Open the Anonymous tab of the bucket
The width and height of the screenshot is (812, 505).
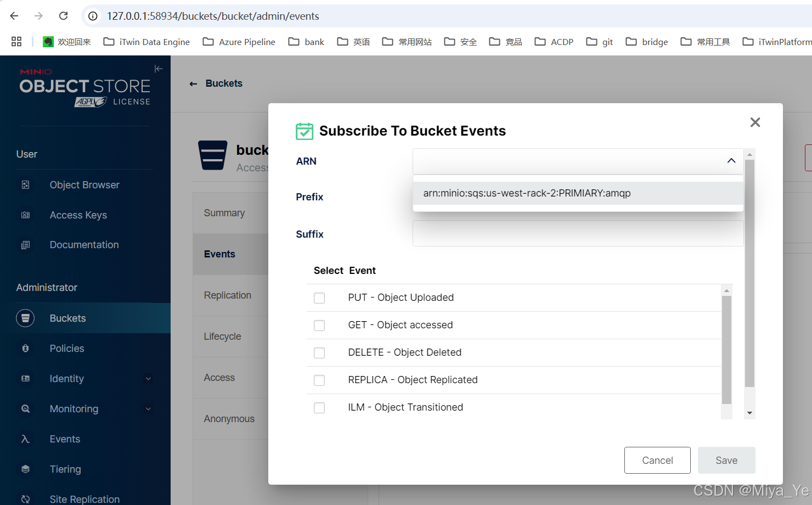click(x=230, y=419)
